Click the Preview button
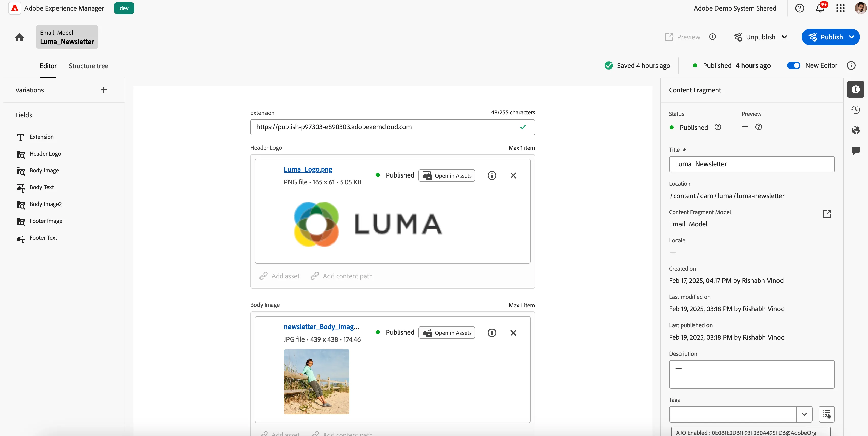Screen dimensions: 868x436 tap(682, 37)
